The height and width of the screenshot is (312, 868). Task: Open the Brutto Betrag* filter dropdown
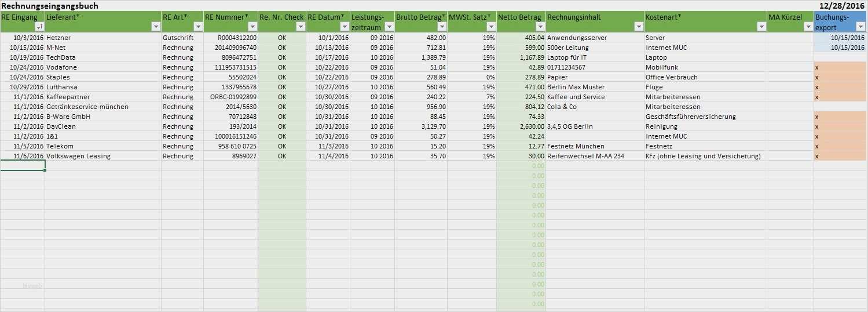tap(442, 27)
